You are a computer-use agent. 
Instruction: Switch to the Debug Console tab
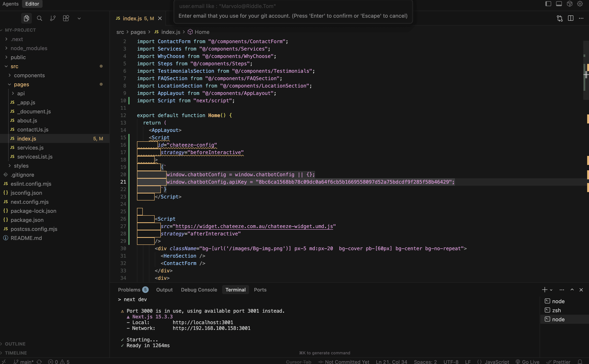point(199,290)
